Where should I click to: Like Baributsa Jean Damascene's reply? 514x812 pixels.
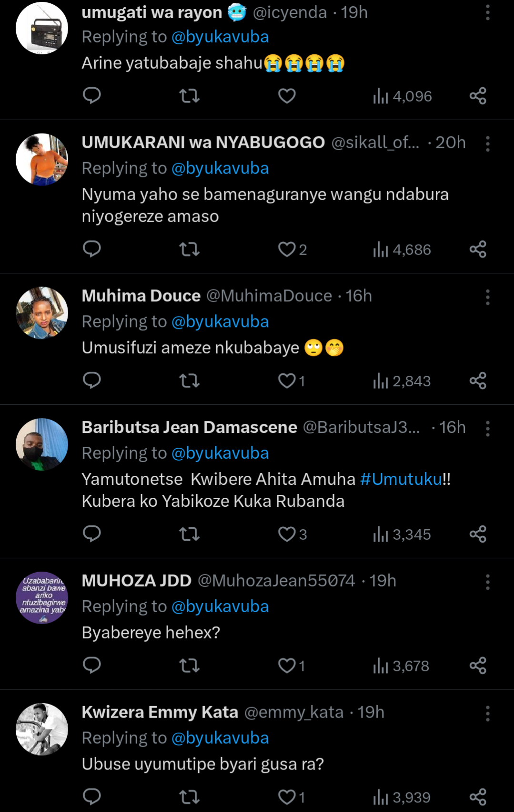point(287,534)
